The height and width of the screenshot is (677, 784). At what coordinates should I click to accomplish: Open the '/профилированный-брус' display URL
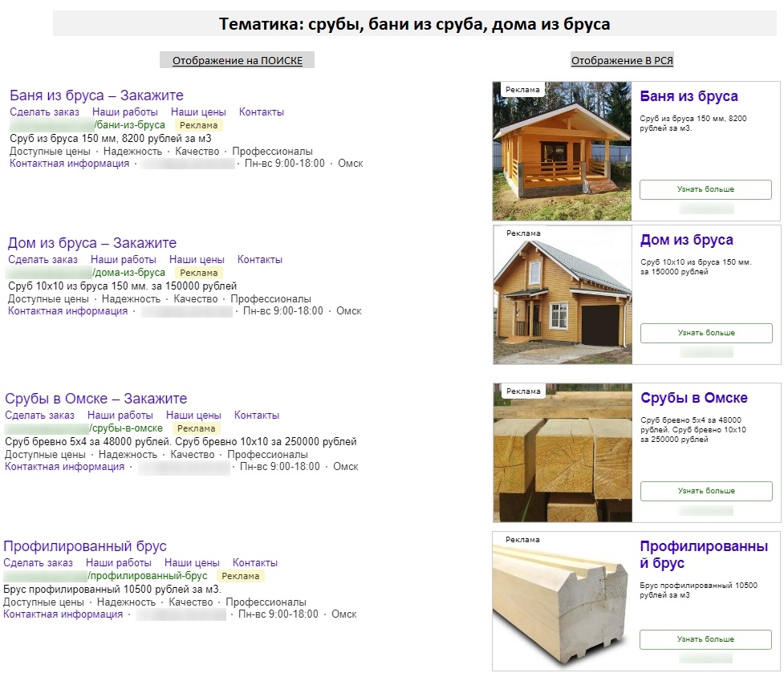[x=148, y=576]
